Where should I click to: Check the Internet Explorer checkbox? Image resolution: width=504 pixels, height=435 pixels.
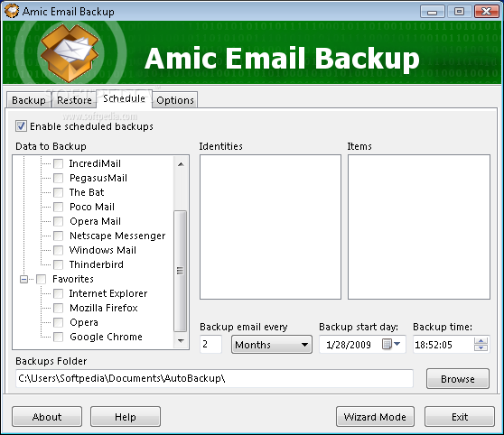pyautogui.click(x=58, y=293)
